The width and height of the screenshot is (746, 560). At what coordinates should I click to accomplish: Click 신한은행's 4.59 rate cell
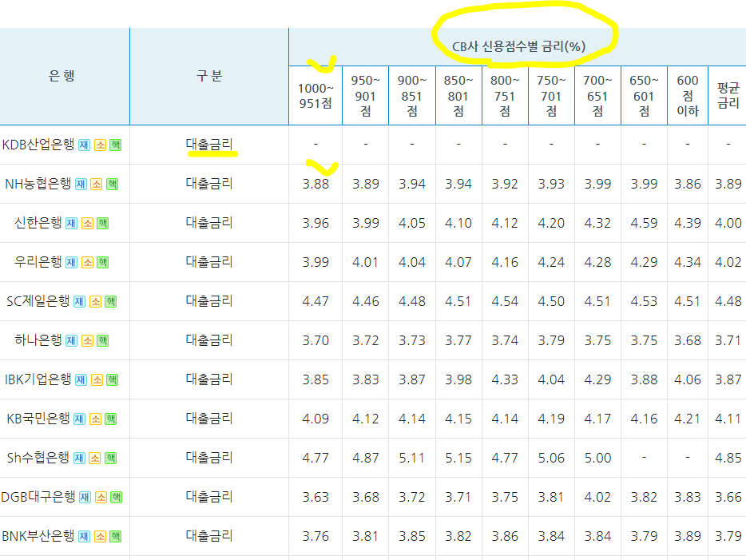644,223
